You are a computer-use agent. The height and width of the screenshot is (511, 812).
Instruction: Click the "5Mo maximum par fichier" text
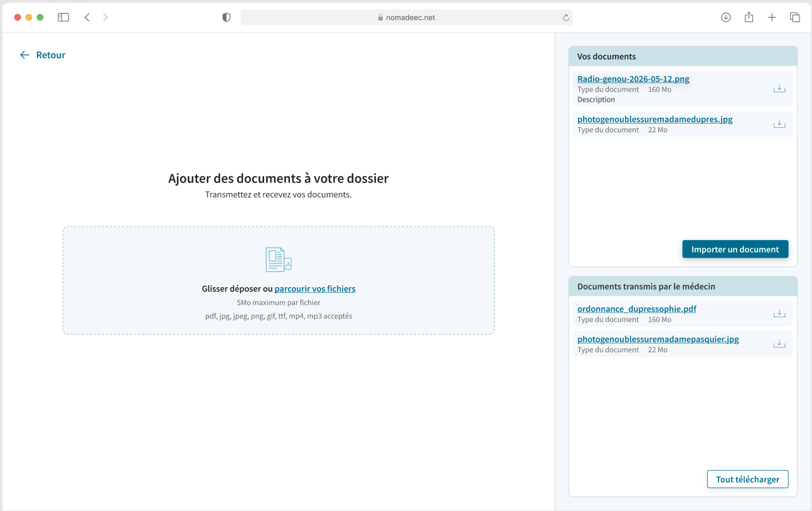(279, 303)
